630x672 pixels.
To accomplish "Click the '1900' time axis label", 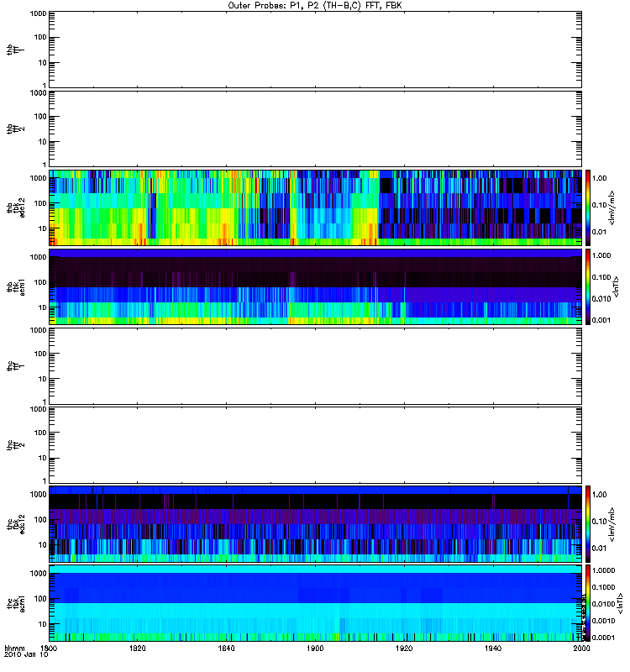I will click(x=316, y=648).
